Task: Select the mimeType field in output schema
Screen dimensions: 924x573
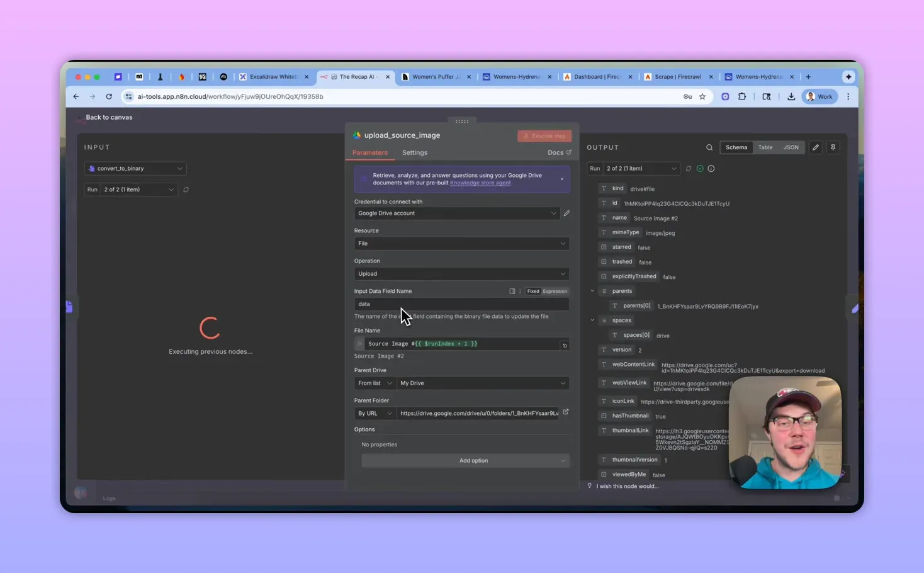Action: (x=625, y=232)
